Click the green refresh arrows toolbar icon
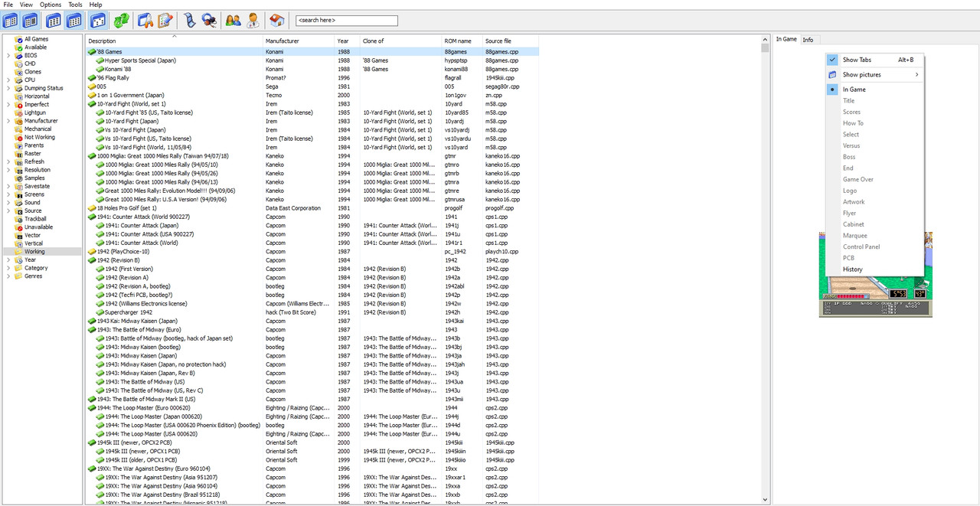Image resolution: width=980 pixels, height=506 pixels. pos(121,21)
